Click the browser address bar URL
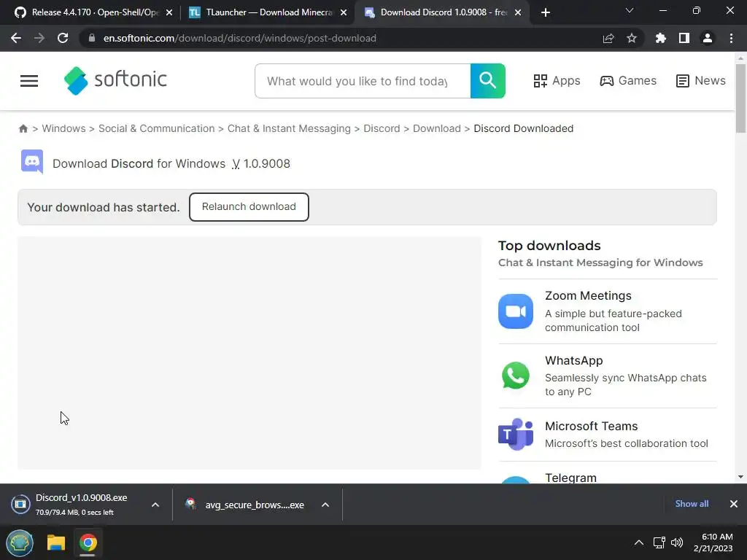This screenshot has height=560, width=747. pyautogui.click(x=239, y=38)
